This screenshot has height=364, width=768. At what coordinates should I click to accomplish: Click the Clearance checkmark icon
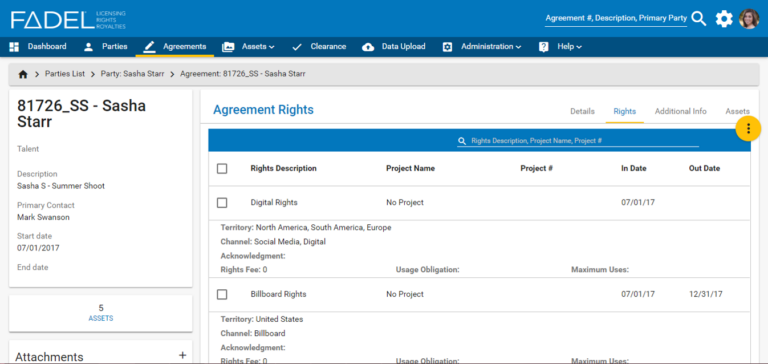pos(297,47)
